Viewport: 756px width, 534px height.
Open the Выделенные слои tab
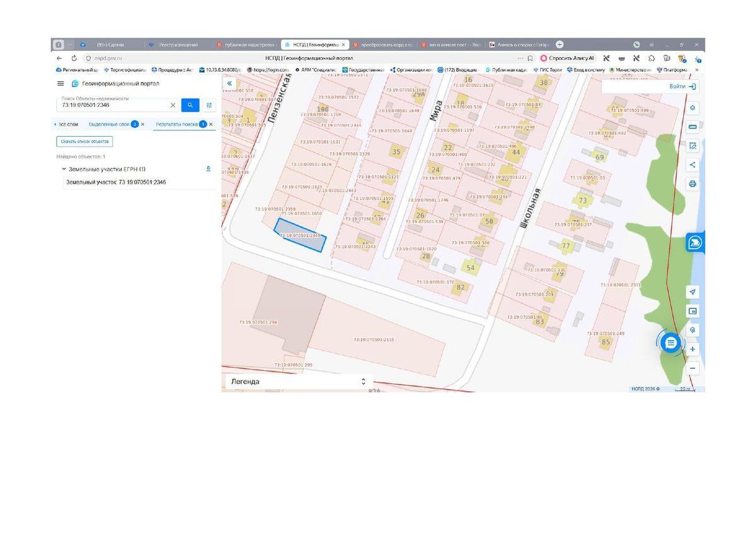click(x=109, y=124)
